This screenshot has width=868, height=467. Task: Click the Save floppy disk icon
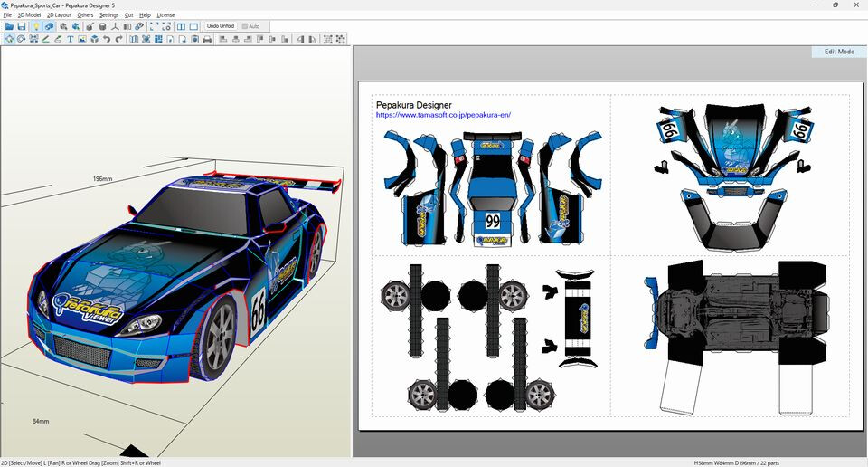[x=22, y=26]
